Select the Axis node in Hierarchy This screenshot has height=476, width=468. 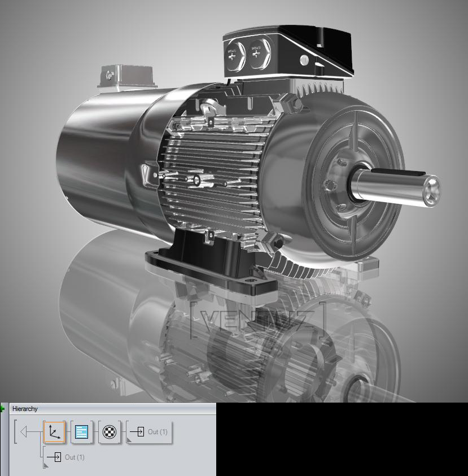tap(54, 433)
